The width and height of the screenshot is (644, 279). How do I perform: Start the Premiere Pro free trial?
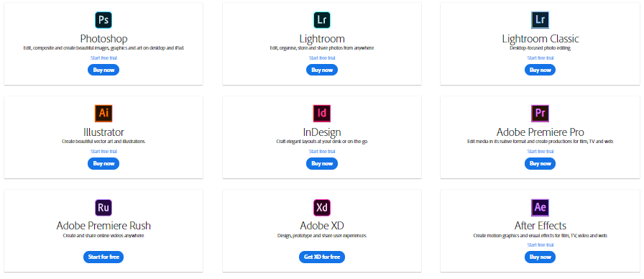[540, 152]
